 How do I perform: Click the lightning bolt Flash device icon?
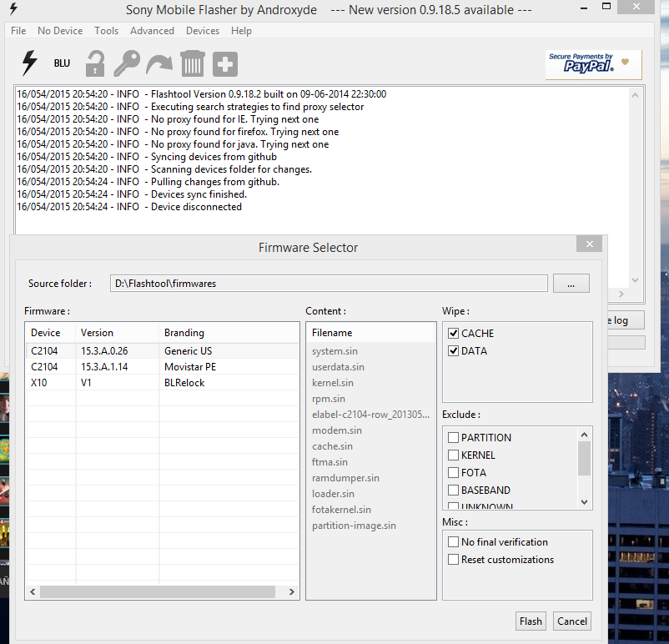[x=29, y=63]
